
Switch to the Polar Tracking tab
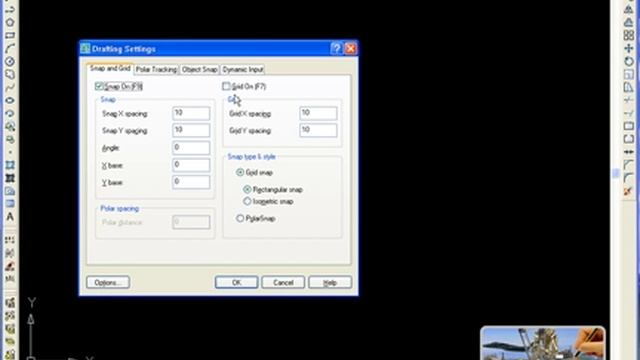point(156,69)
